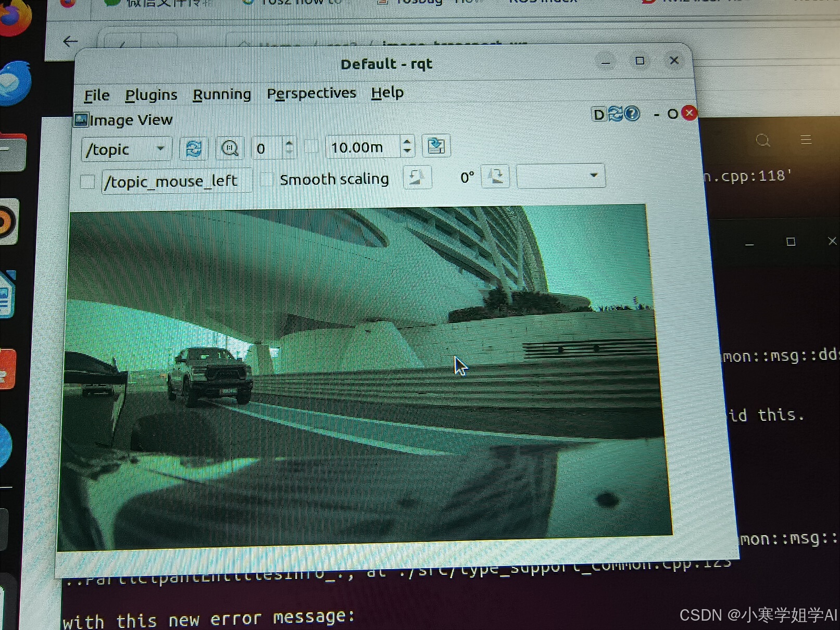
Task: Open the File menu in rqt
Action: point(97,95)
